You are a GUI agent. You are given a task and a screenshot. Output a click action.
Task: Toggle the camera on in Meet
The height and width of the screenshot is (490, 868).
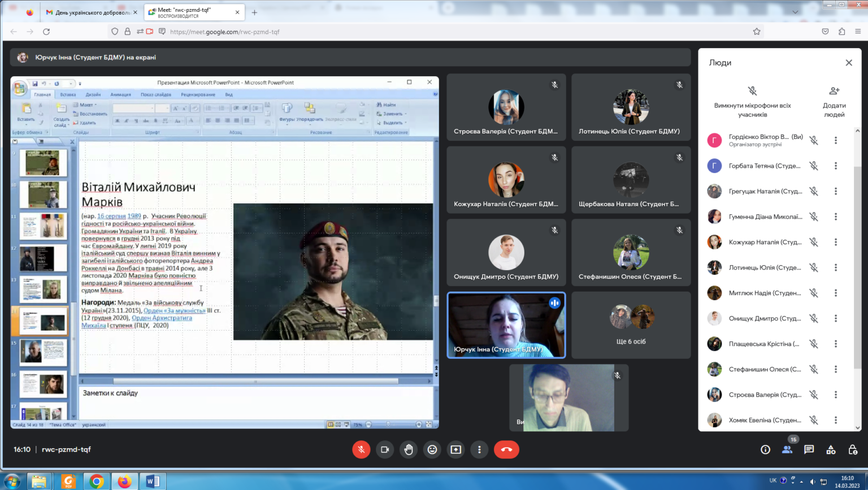[385, 449]
